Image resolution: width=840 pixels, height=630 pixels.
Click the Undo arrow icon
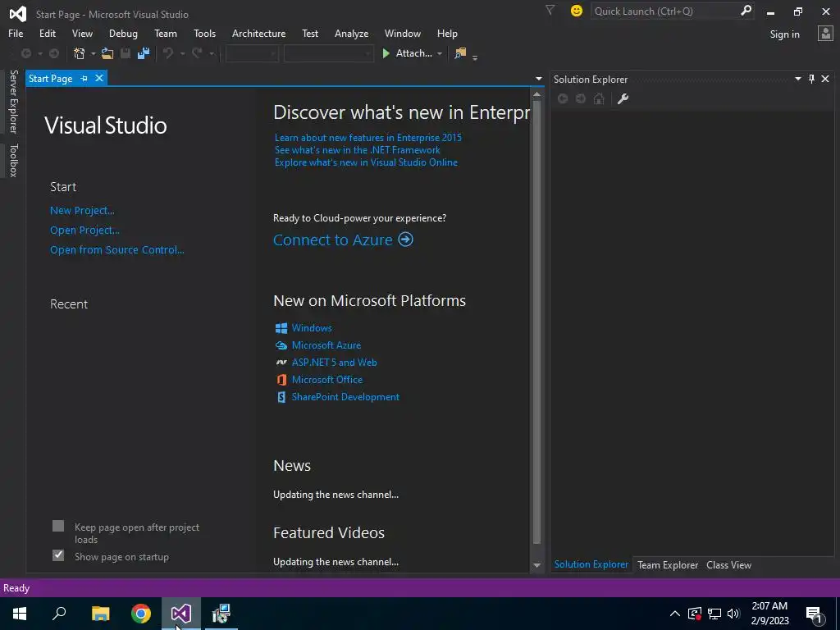tap(168, 53)
